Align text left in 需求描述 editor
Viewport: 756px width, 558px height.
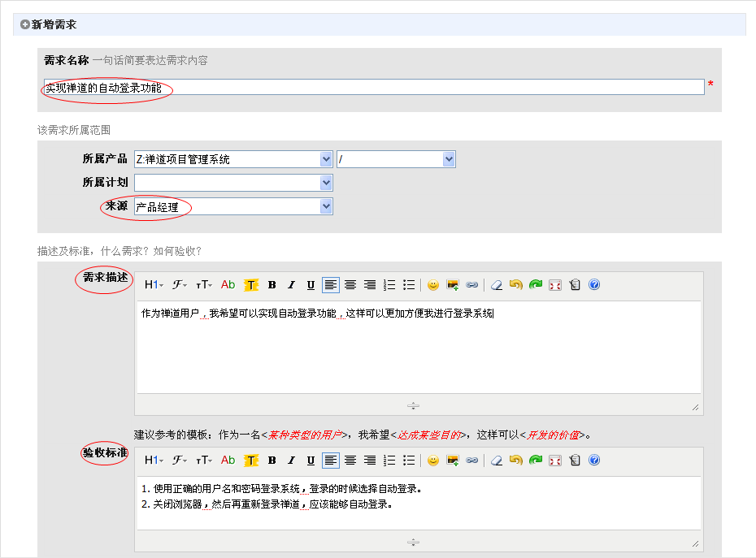click(330, 285)
